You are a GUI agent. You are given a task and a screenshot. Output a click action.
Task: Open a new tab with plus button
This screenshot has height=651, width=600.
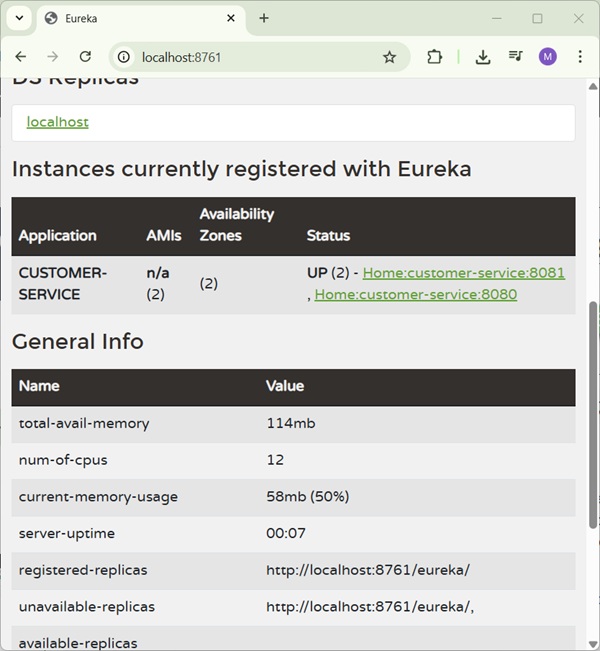click(x=264, y=18)
